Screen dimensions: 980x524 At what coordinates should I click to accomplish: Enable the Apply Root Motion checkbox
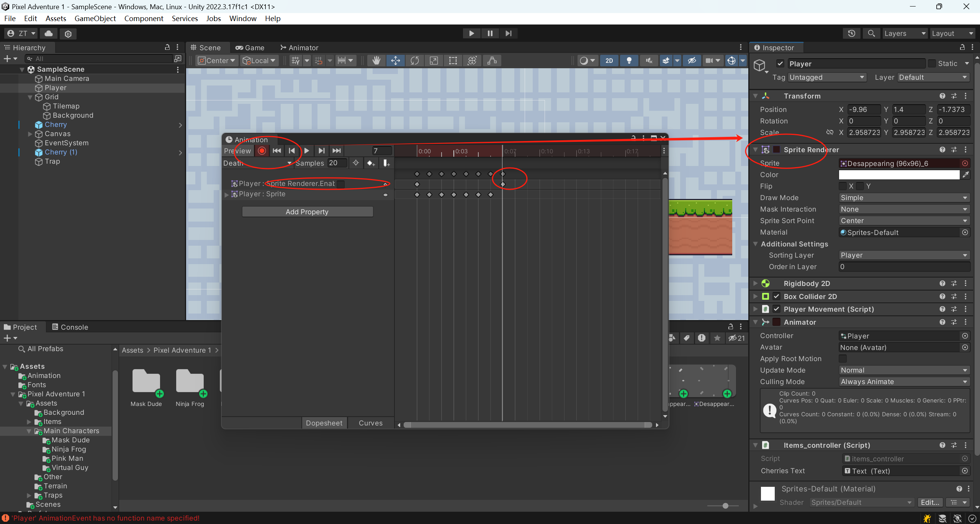tap(843, 359)
